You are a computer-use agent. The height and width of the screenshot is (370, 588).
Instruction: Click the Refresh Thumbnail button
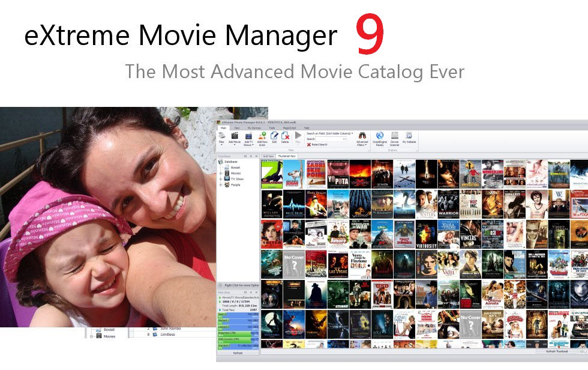557,351
